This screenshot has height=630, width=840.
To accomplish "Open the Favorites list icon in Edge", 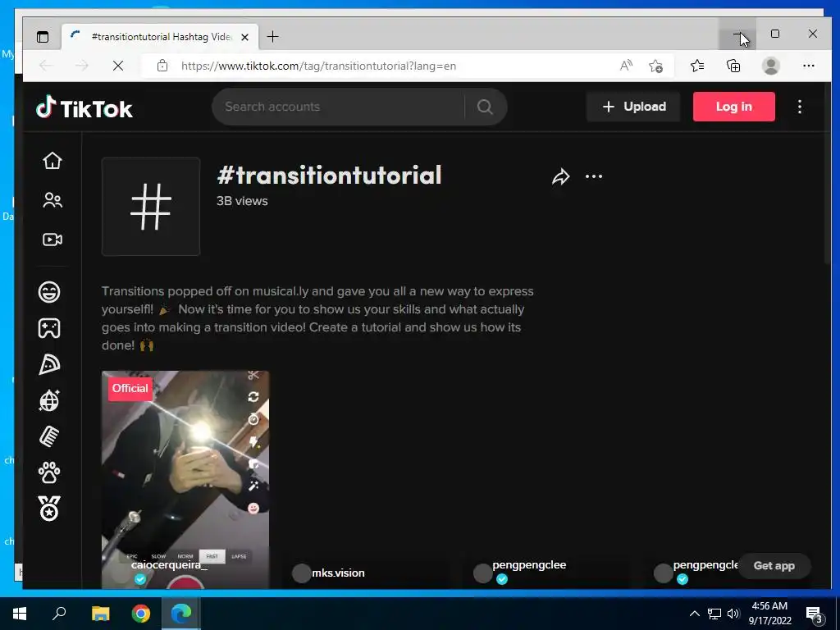I will (697, 66).
